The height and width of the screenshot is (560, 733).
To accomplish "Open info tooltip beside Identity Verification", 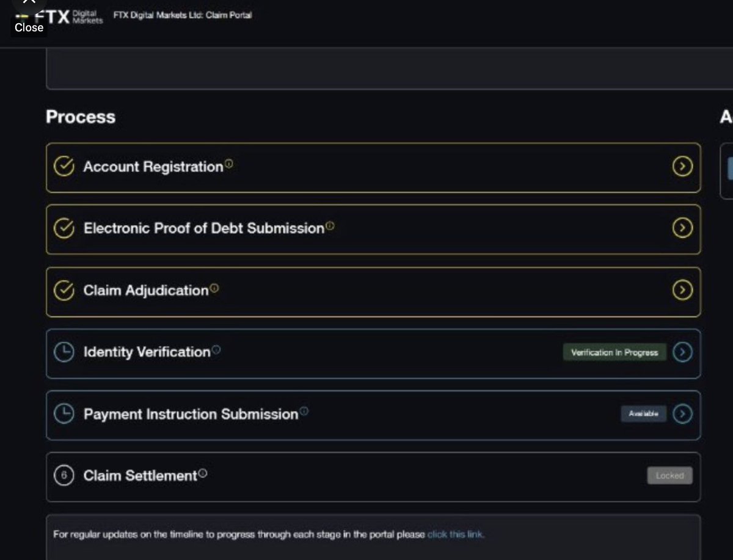I will (x=216, y=349).
